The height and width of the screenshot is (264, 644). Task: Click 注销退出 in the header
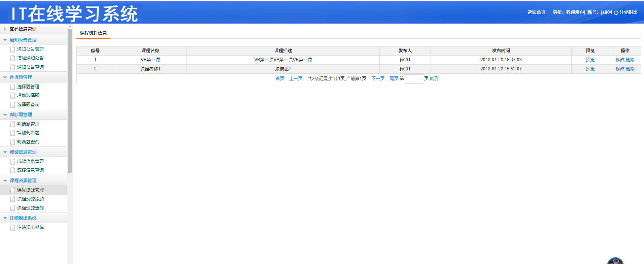point(629,12)
